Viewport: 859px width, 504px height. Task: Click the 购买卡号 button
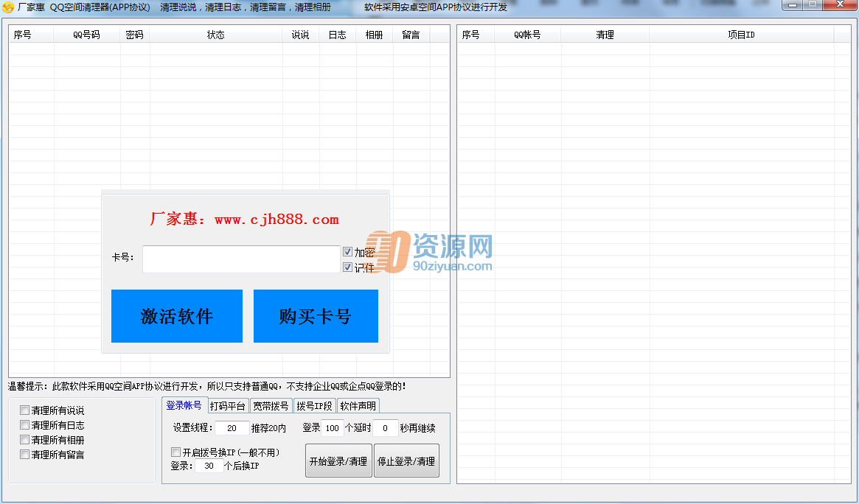[x=316, y=316]
